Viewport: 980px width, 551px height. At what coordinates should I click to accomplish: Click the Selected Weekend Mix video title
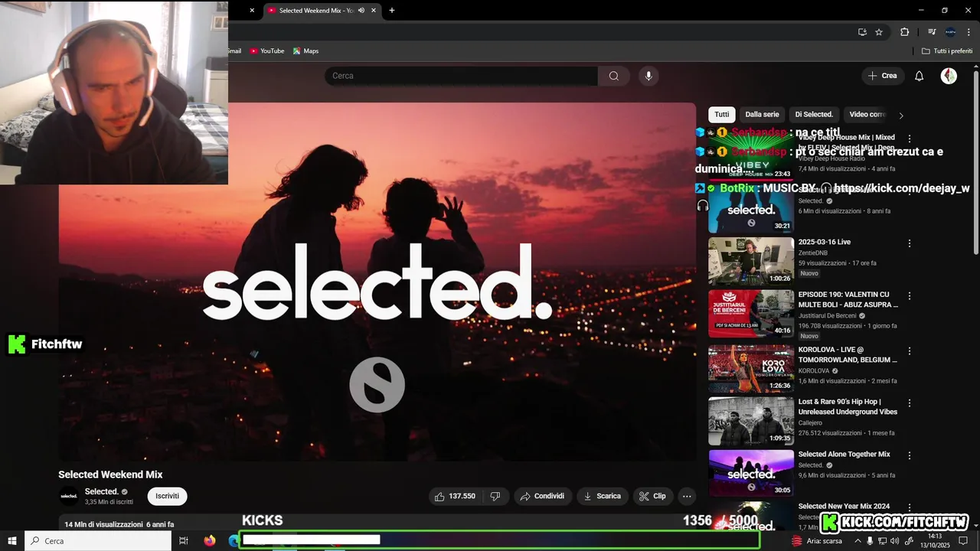(110, 474)
